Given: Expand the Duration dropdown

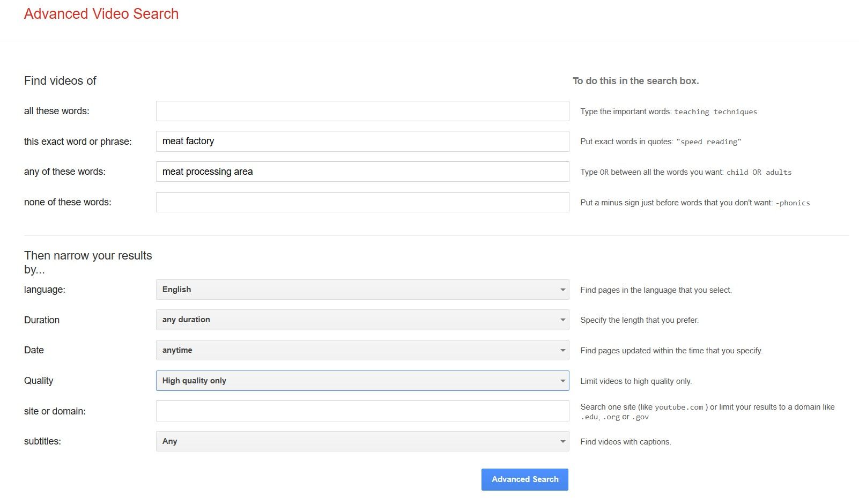Looking at the screenshot, I should click(362, 320).
